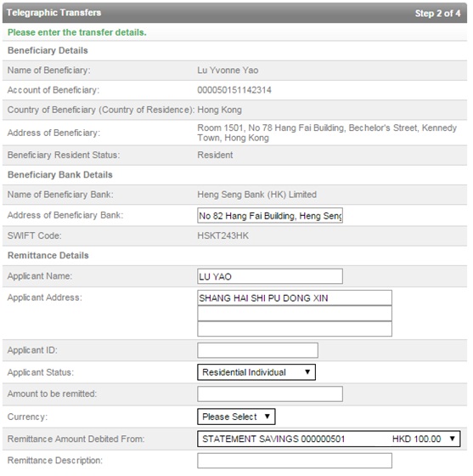Click the Remittance Description input field
The width and height of the screenshot is (473, 476).
295,461
